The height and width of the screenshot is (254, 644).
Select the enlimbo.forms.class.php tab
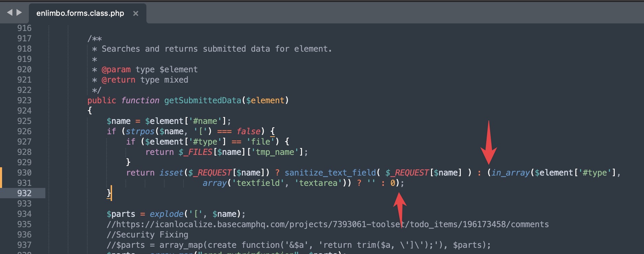tap(80, 13)
